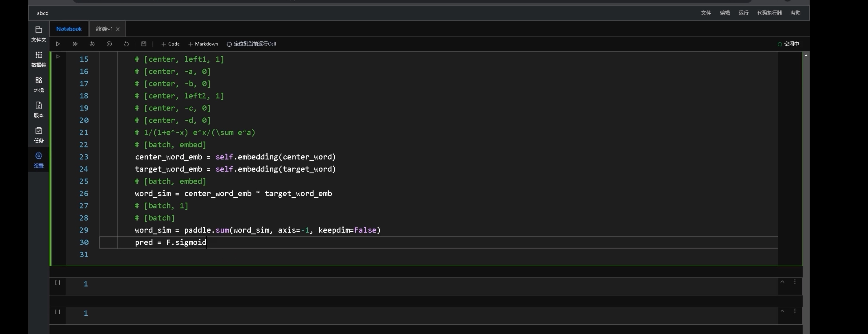Add a new Code cell
868x334 pixels.
(170, 44)
